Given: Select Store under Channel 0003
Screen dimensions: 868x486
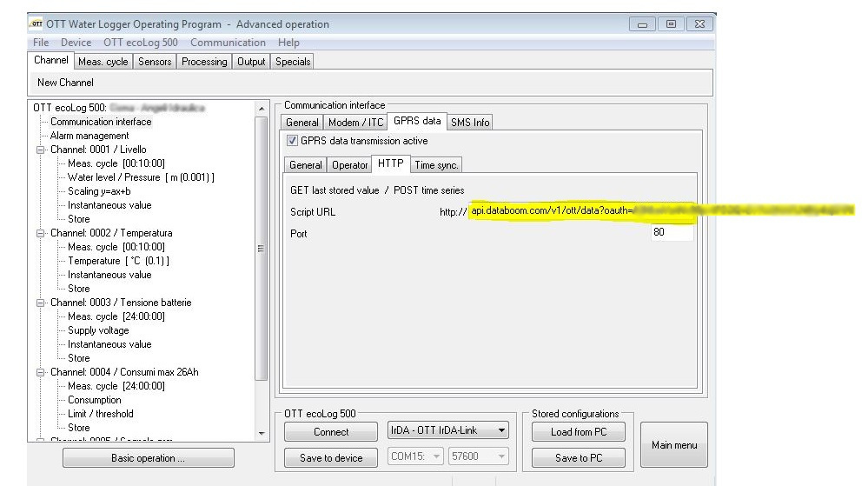Looking at the screenshot, I should [78, 358].
